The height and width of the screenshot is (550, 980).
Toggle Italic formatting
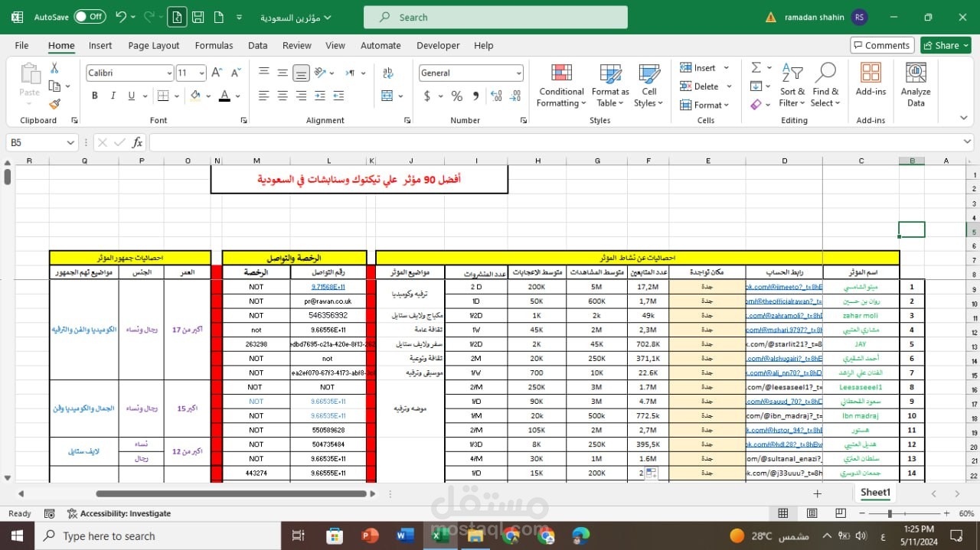click(113, 96)
